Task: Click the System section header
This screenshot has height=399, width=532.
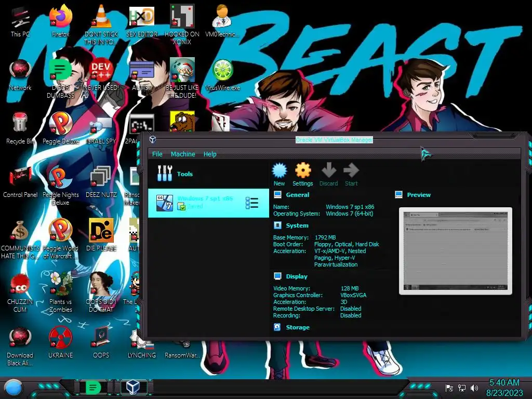Action: click(x=297, y=225)
